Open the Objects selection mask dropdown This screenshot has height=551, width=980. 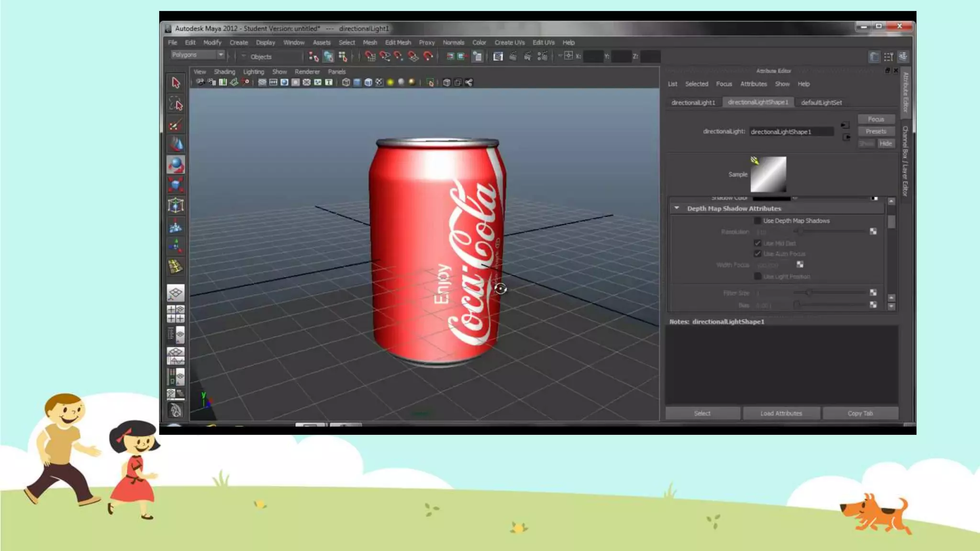pyautogui.click(x=244, y=56)
